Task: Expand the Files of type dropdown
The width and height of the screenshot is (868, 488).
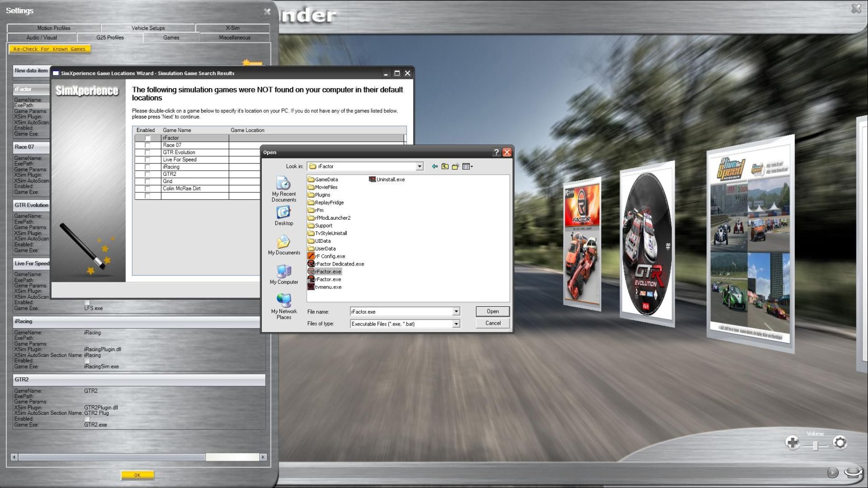Action: 456,324
